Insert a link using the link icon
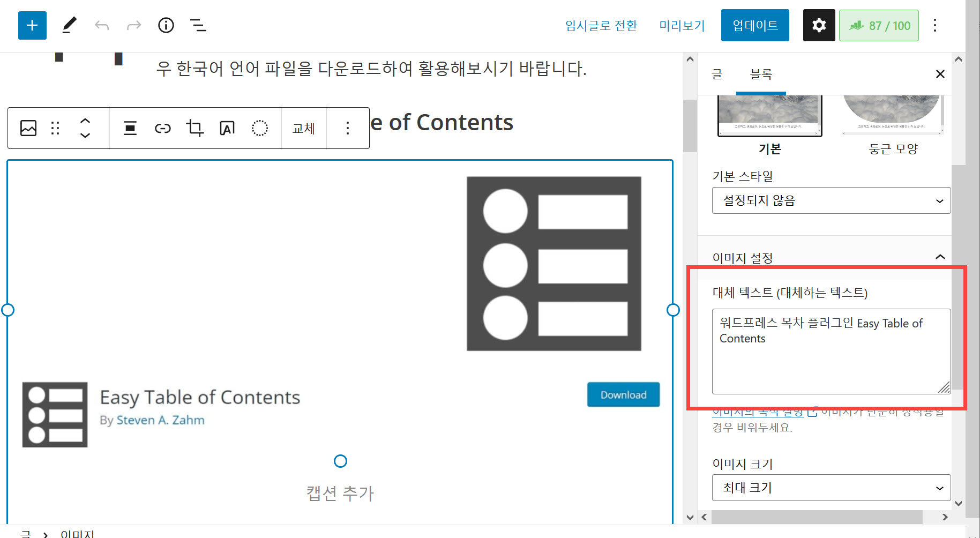The height and width of the screenshot is (538, 980). click(x=163, y=128)
